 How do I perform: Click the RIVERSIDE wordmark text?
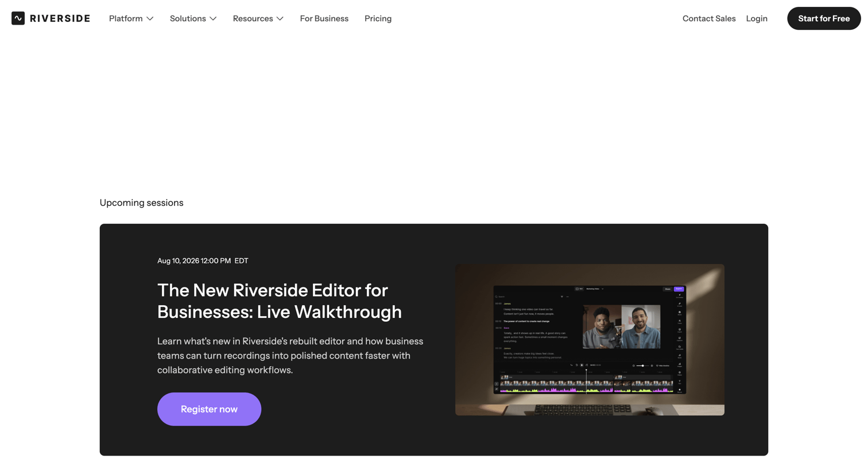tap(60, 18)
